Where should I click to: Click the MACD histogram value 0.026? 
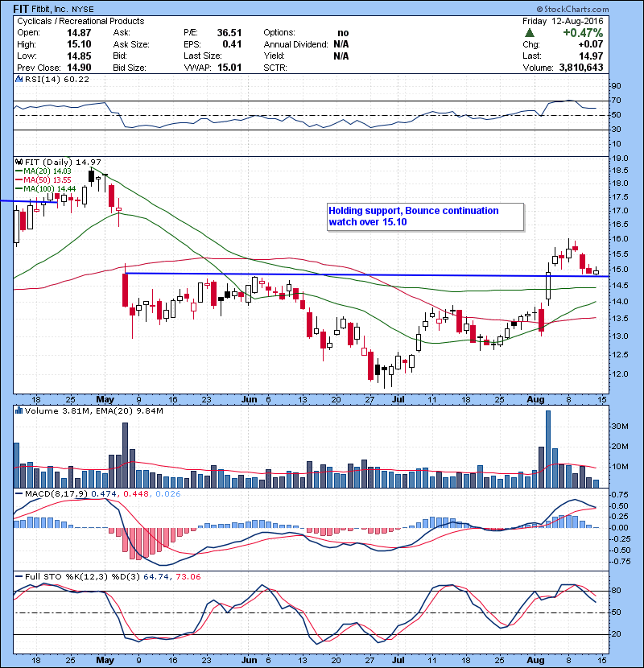(x=168, y=493)
